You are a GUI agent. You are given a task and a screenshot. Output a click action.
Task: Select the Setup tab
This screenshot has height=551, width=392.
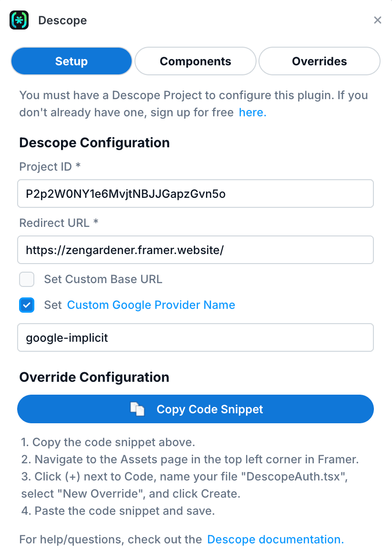[x=71, y=61]
